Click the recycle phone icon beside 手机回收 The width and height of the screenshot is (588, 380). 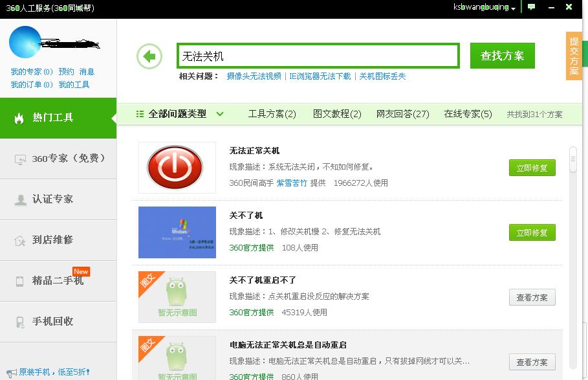click(x=20, y=322)
